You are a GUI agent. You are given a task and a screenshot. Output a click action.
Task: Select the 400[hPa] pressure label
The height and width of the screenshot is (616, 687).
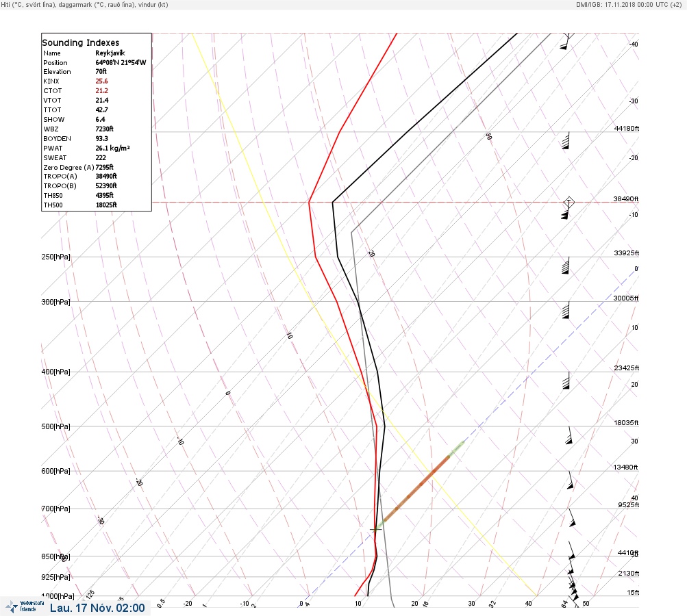[x=55, y=372]
